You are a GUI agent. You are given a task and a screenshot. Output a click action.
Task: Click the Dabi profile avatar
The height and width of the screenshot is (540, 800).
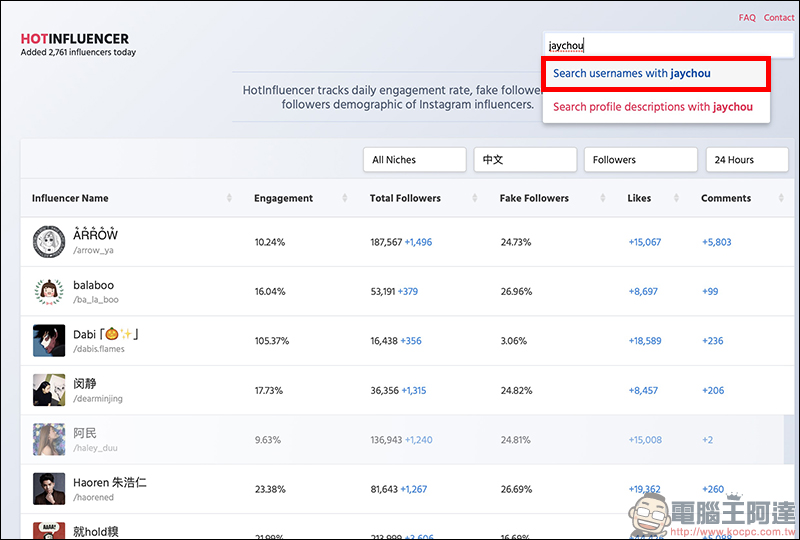tap(49, 341)
